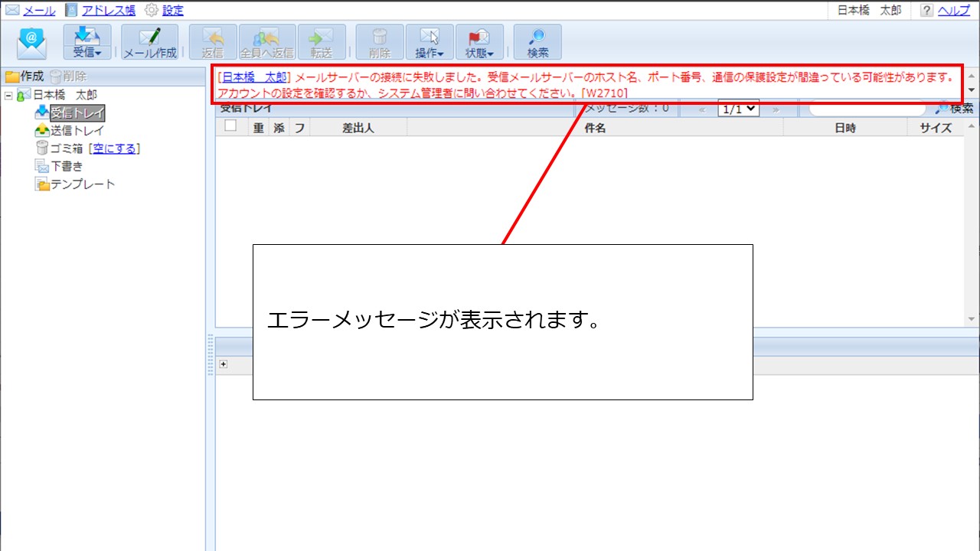Sort messages by 件名 subject column
Viewport: 980px width, 551px height.
[x=595, y=128]
